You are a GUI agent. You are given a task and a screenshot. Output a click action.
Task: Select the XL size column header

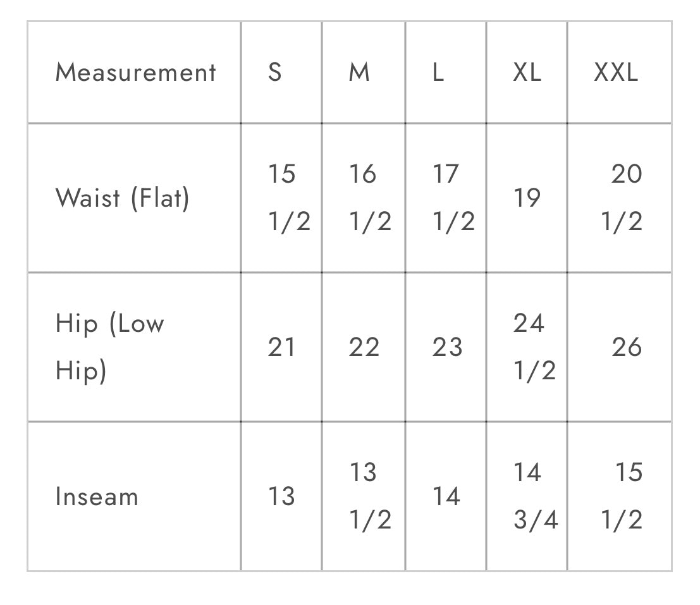point(527,72)
